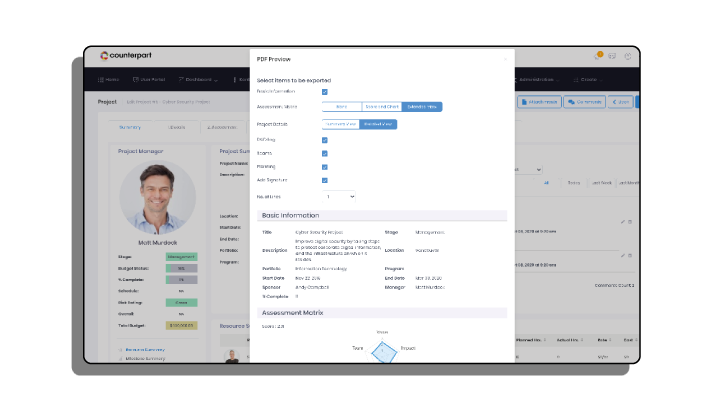Screen dimensions: 720x400
Task: Select Detailed View for Project Details
Action: [378, 124]
